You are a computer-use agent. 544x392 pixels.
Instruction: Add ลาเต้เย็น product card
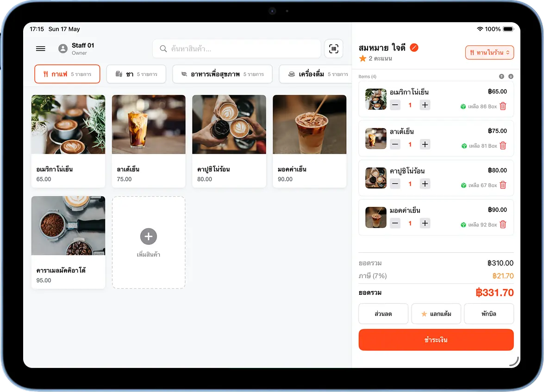(149, 141)
